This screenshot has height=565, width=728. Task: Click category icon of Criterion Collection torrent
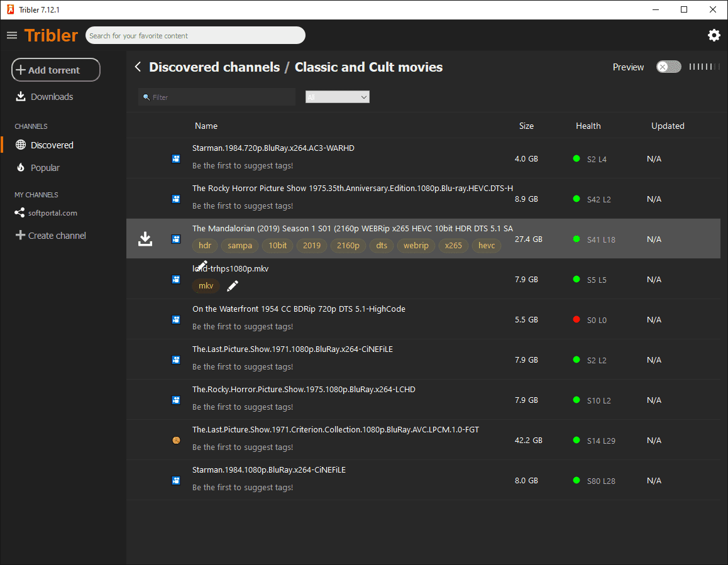coord(176,441)
